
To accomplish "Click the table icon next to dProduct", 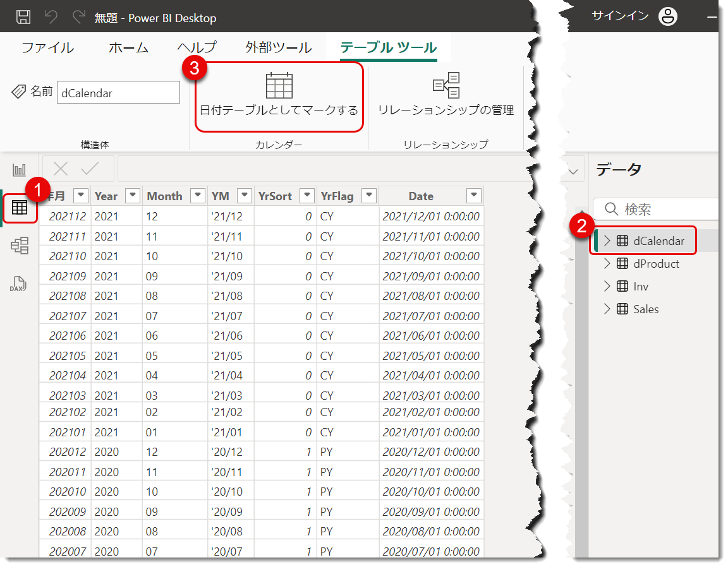I will [x=622, y=263].
